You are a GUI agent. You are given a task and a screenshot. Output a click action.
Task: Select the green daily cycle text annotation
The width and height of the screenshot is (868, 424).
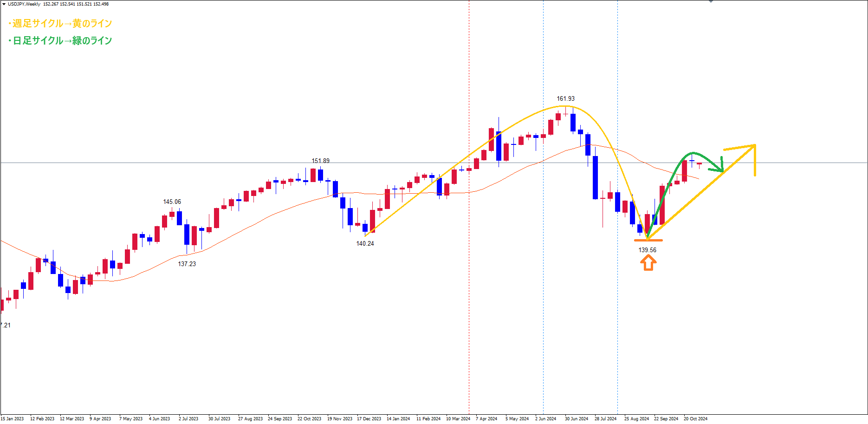[x=60, y=41]
